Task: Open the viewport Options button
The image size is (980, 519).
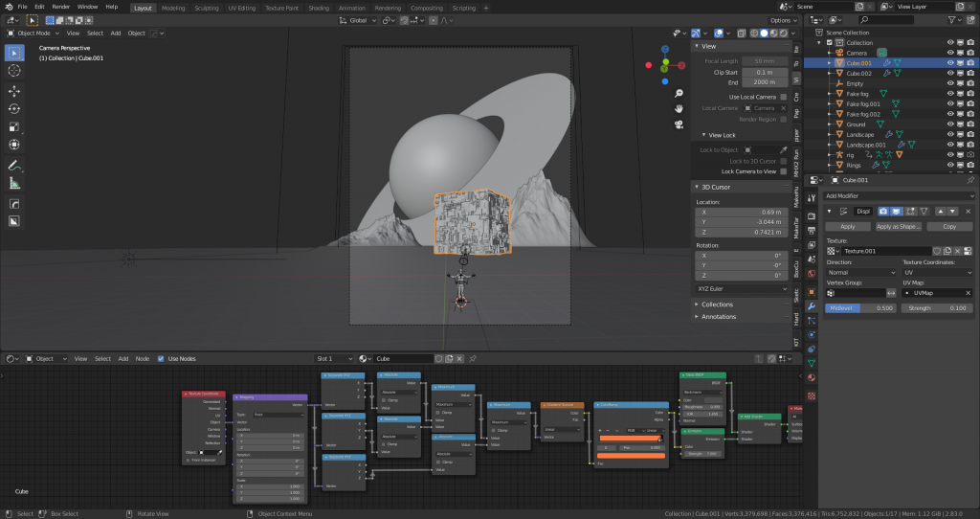Action: point(783,21)
